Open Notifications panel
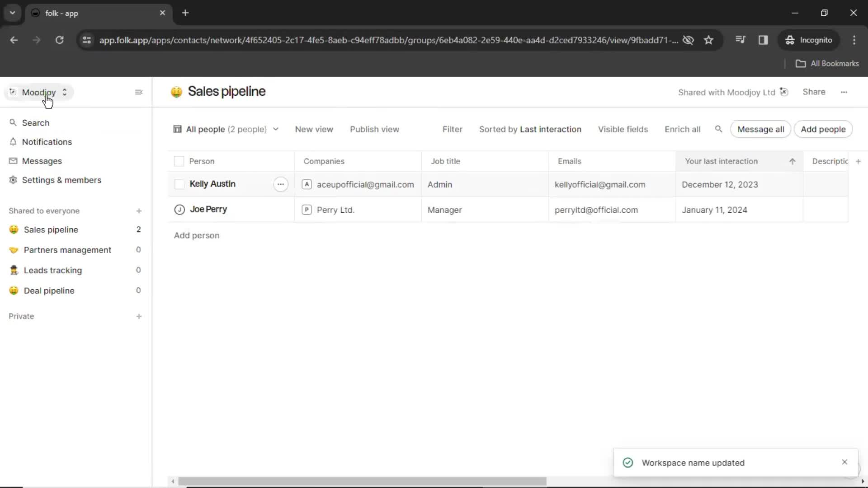Viewport: 868px width, 488px height. (47, 142)
